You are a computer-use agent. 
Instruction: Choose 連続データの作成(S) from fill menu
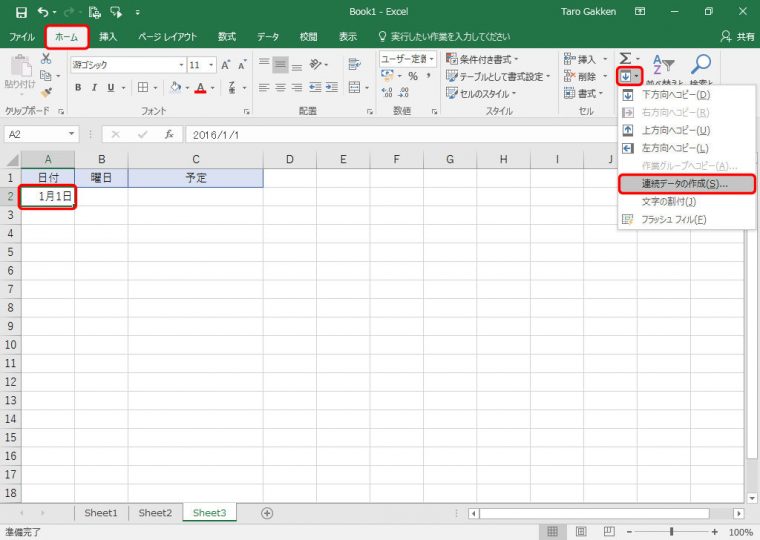[686, 184]
